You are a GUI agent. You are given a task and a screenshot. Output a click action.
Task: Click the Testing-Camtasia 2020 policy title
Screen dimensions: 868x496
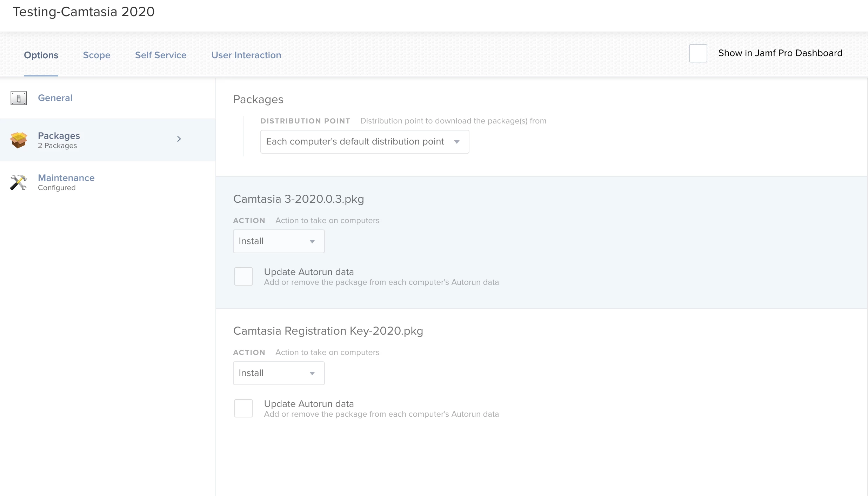coord(84,12)
